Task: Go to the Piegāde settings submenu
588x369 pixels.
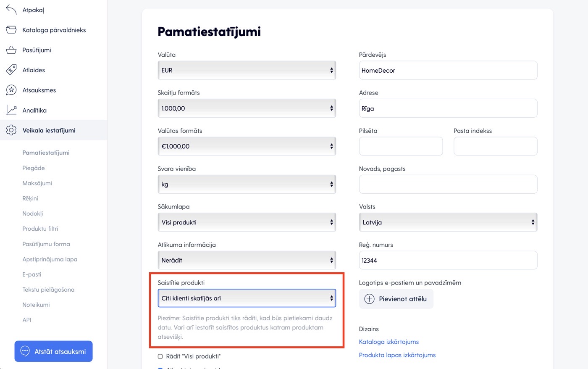Action: coord(34,168)
